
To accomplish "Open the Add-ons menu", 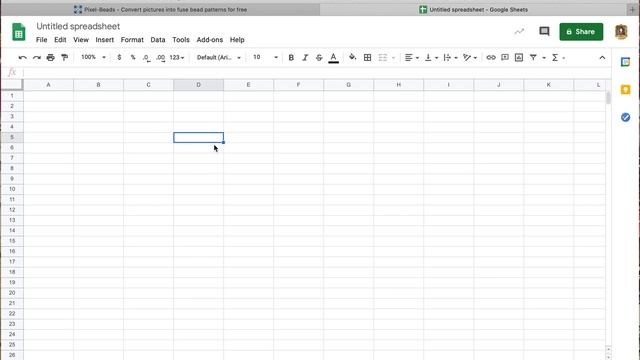I will click(x=210, y=40).
